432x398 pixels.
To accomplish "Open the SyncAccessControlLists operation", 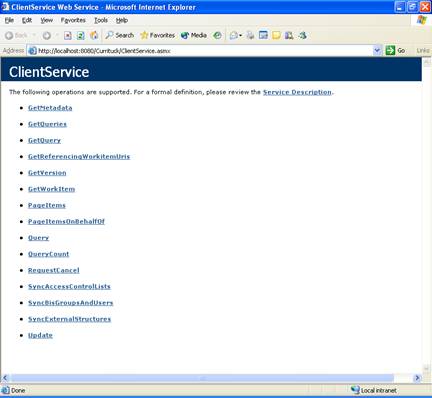I will [69, 286].
